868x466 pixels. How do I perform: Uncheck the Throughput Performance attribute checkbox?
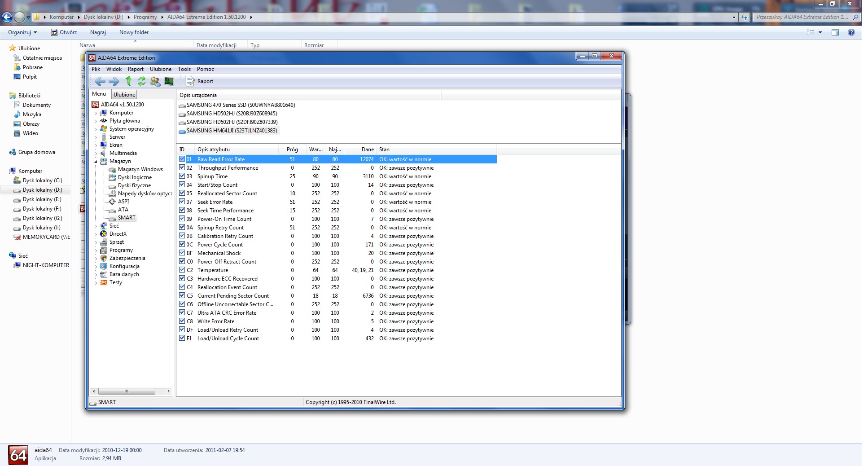coord(182,167)
